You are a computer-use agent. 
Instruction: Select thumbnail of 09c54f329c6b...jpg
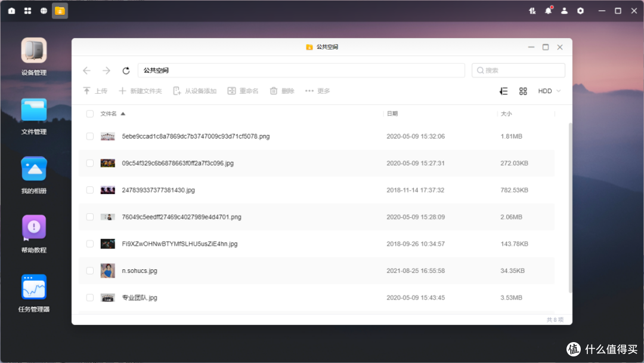click(107, 163)
